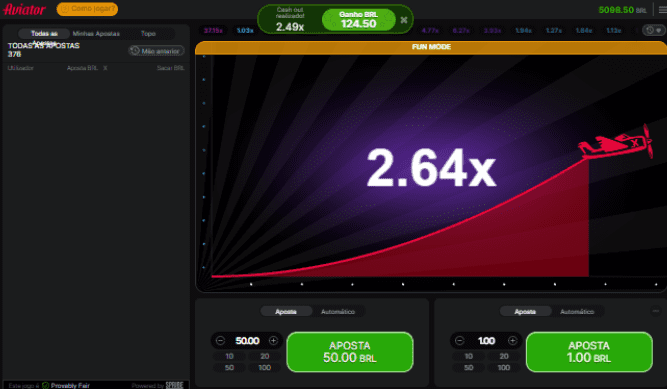Choose quick amount 50 in first panel
The image size is (667, 389).
[x=229, y=367]
